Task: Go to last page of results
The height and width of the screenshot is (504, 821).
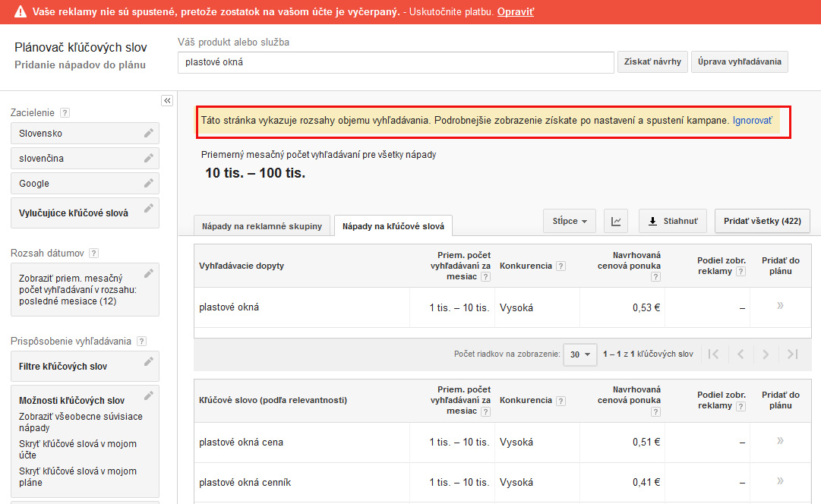Action: point(793,354)
